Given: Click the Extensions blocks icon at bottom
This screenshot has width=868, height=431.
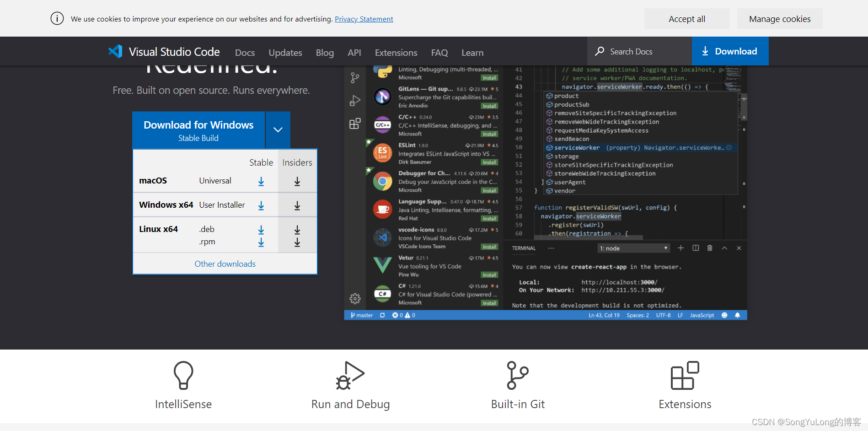Looking at the screenshot, I should (685, 375).
